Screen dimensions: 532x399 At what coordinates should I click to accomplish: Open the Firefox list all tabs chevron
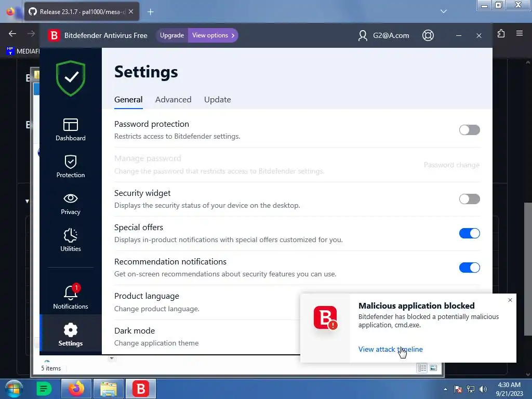click(x=444, y=11)
